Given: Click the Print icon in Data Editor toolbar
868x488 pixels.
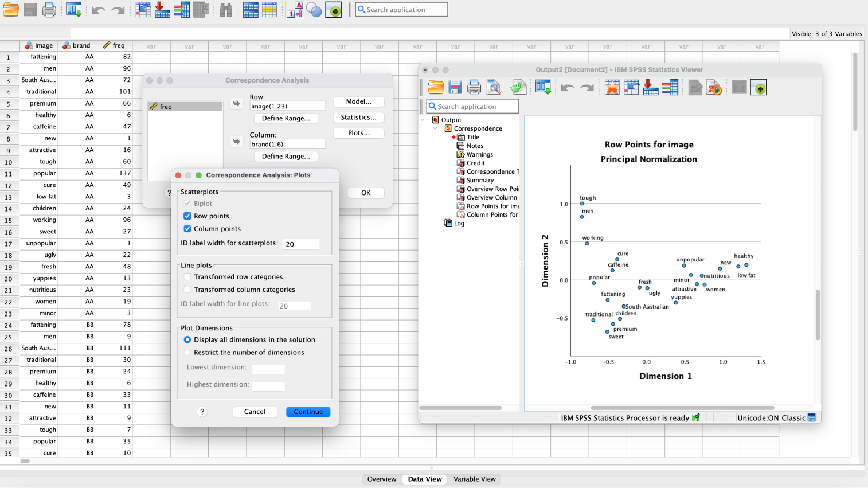Looking at the screenshot, I should tap(49, 10).
